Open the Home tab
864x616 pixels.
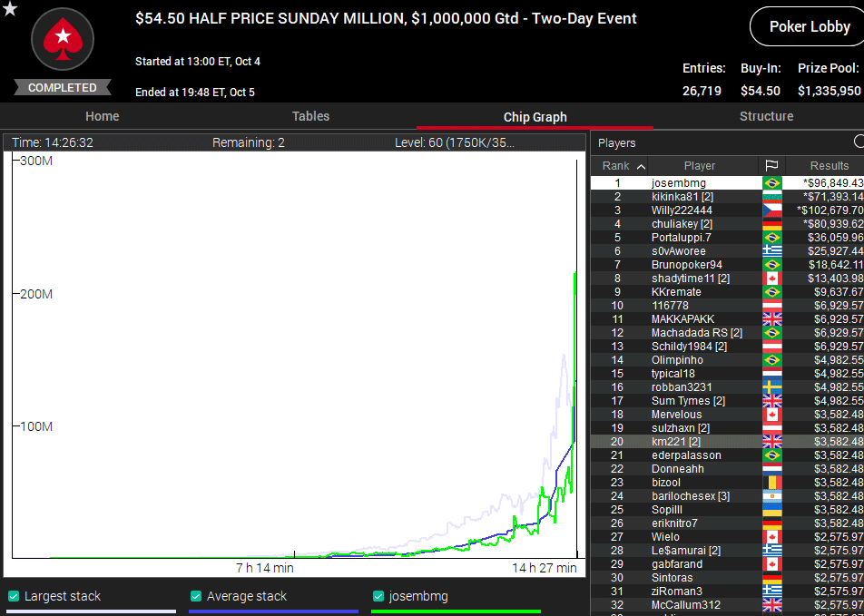[103, 116]
